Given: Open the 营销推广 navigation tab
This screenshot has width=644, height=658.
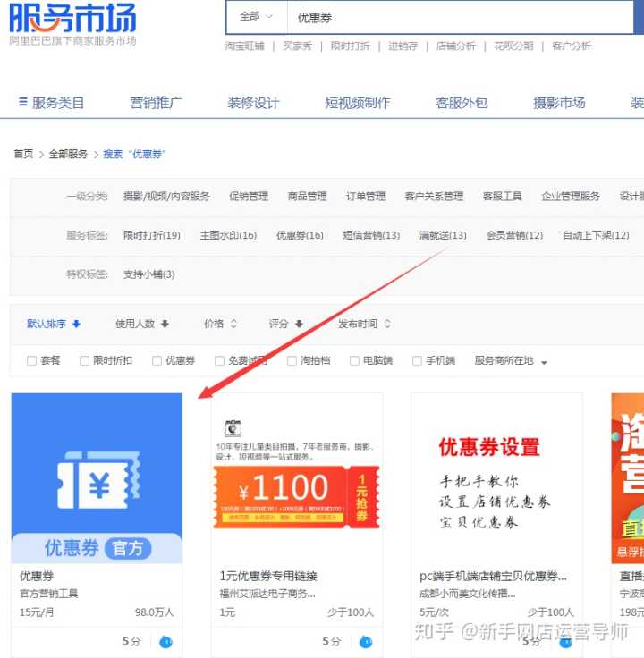Looking at the screenshot, I should (156, 103).
